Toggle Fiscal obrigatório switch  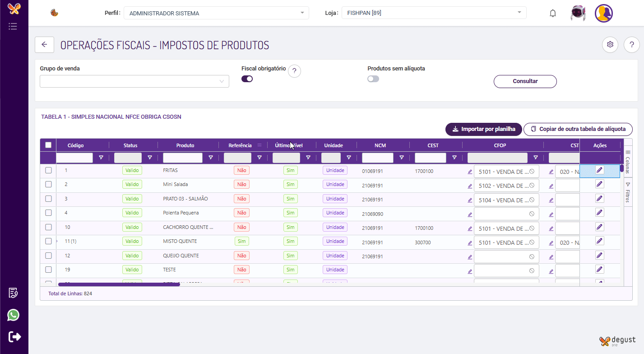point(247,79)
